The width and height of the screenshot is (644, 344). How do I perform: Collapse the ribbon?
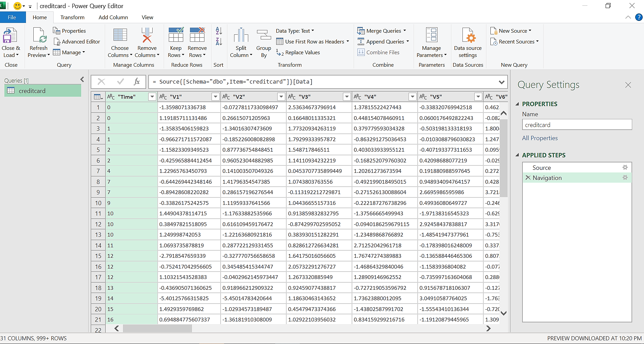coord(628,17)
